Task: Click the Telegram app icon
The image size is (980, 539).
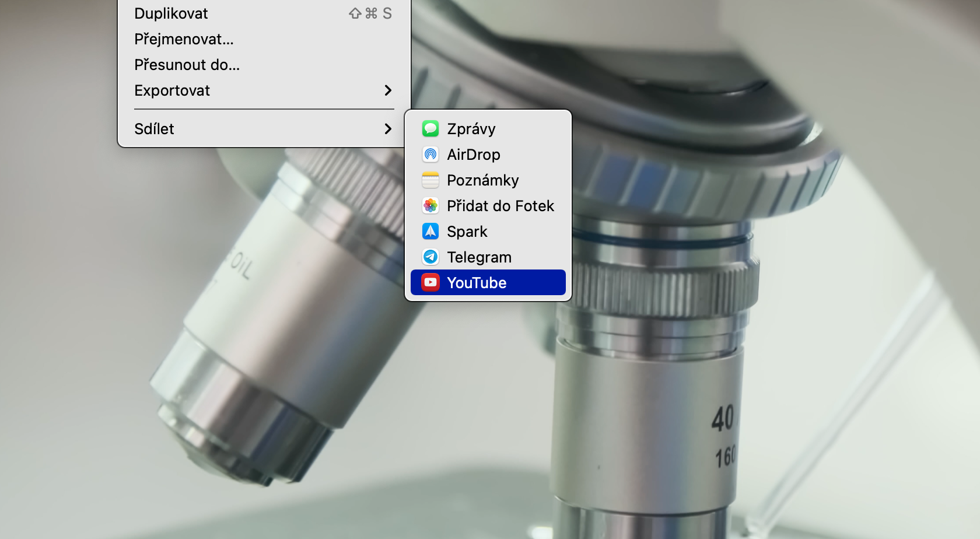Action: [x=430, y=257]
